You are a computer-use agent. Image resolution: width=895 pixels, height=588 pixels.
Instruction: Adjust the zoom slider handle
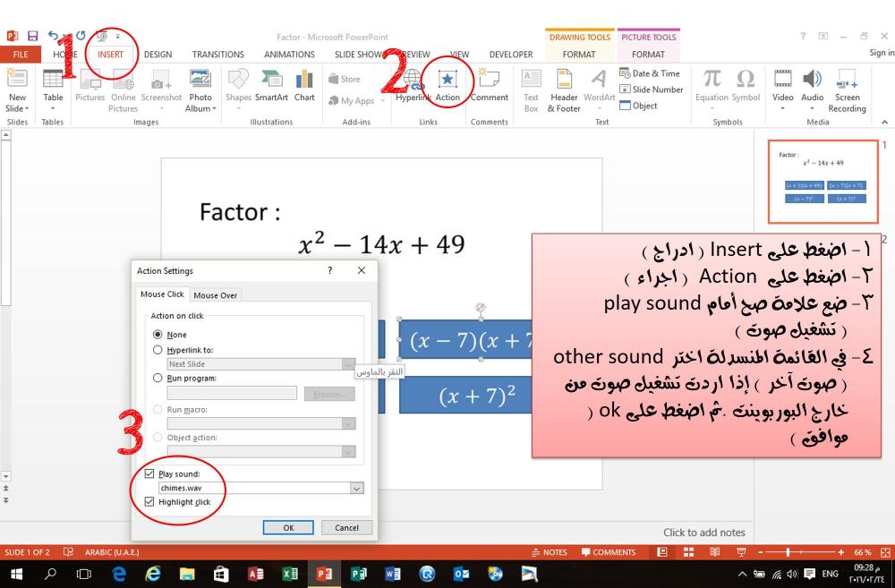[x=788, y=552]
